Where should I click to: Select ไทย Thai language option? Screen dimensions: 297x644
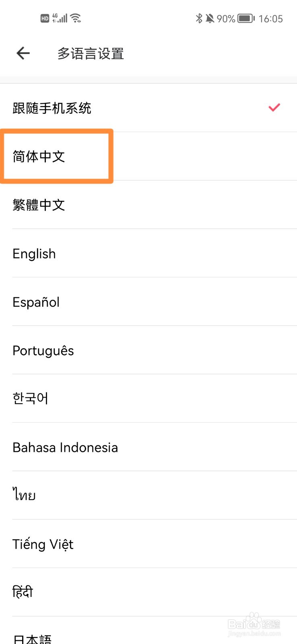tap(24, 495)
